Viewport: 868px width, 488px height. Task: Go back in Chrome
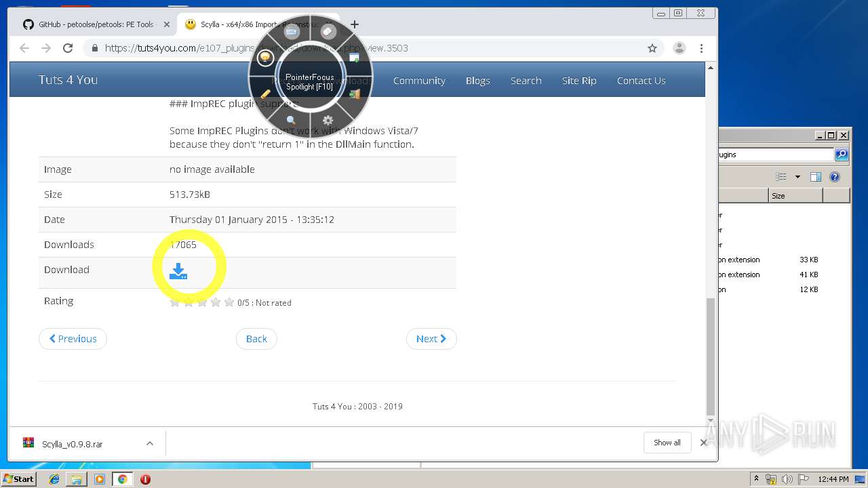point(24,48)
